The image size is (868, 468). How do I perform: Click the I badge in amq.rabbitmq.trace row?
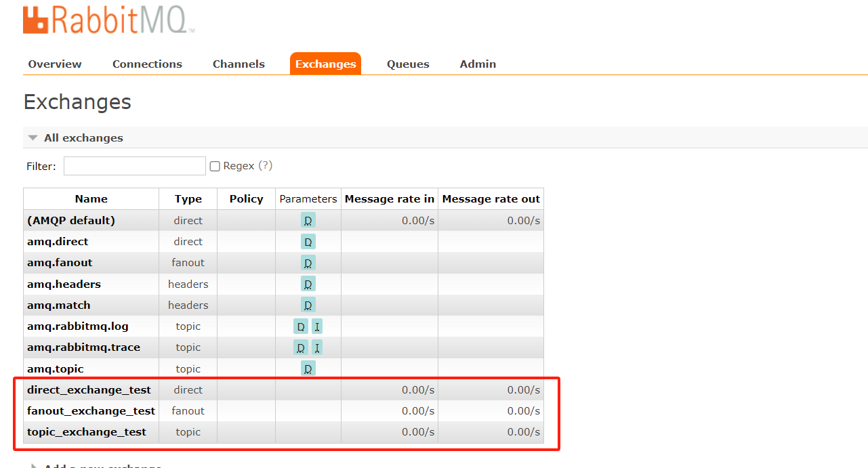pyautogui.click(x=317, y=347)
